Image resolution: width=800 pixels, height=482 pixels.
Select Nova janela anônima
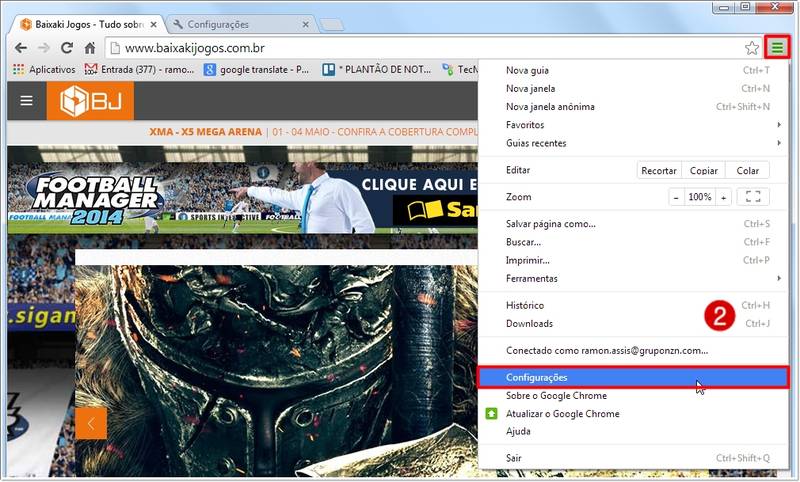click(x=633, y=107)
